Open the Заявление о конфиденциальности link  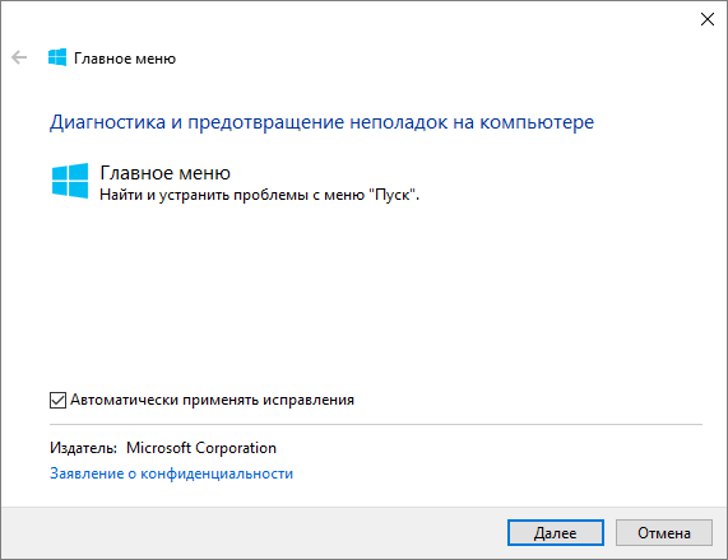pos(171,474)
